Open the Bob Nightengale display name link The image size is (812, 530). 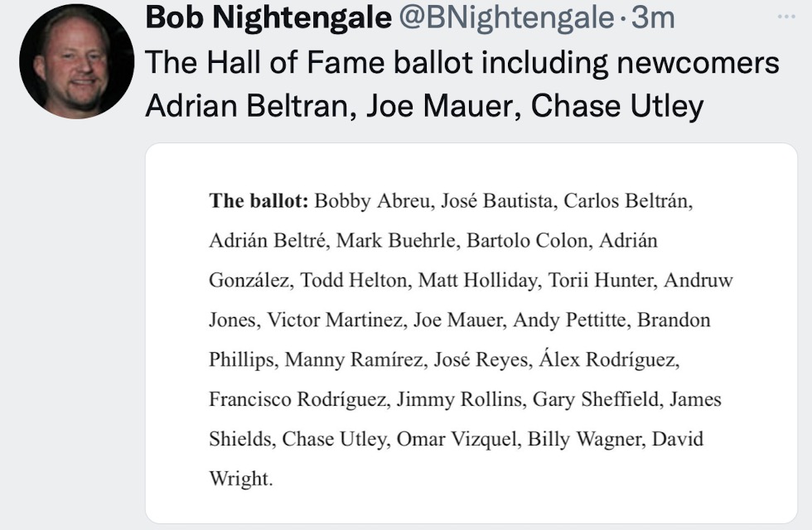tap(268, 17)
